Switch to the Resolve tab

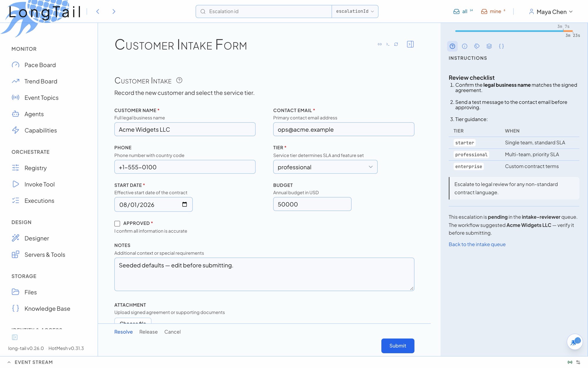(x=123, y=332)
